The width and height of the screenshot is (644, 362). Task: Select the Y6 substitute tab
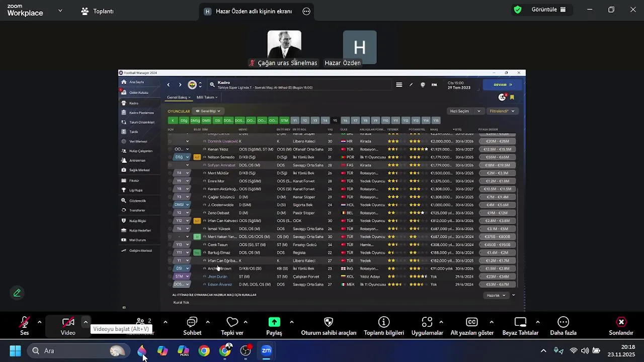click(x=345, y=121)
